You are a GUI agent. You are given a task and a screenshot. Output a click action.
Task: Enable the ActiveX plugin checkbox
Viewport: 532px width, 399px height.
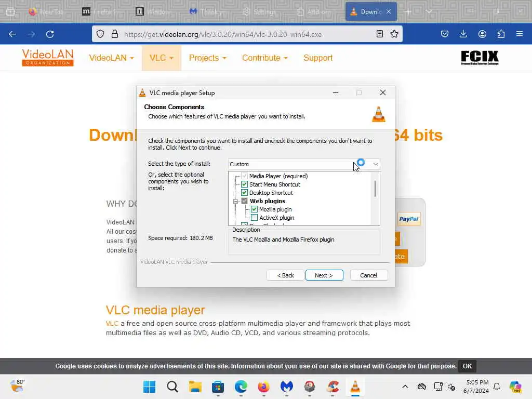[254, 218]
